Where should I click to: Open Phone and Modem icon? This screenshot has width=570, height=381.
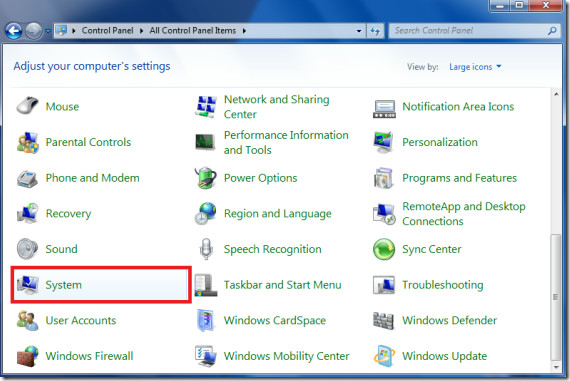pos(27,178)
